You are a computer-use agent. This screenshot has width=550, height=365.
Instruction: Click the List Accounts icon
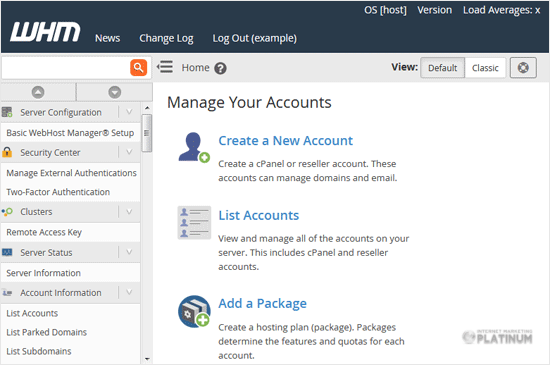(194, 223)
